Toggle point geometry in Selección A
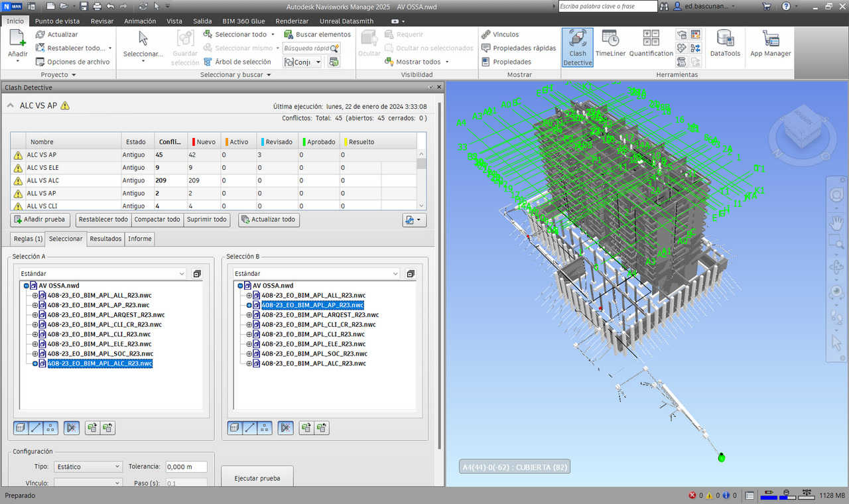 (50, 428)
